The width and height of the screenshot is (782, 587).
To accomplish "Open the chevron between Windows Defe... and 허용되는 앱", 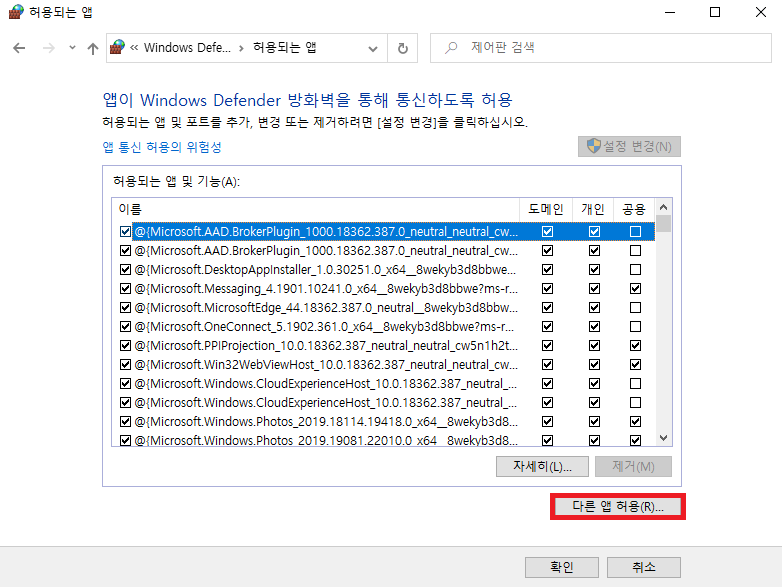I will (241, 48).
